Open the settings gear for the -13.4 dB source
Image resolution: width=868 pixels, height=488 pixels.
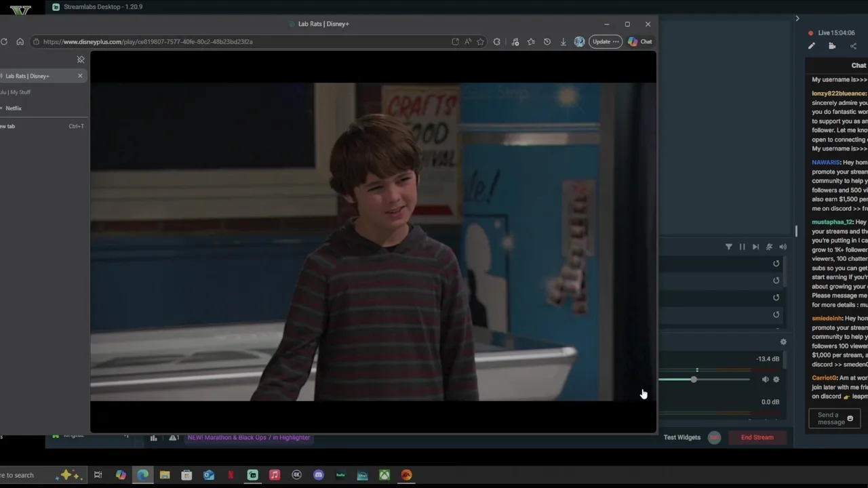pyautogui.click(x=776, y=380)
